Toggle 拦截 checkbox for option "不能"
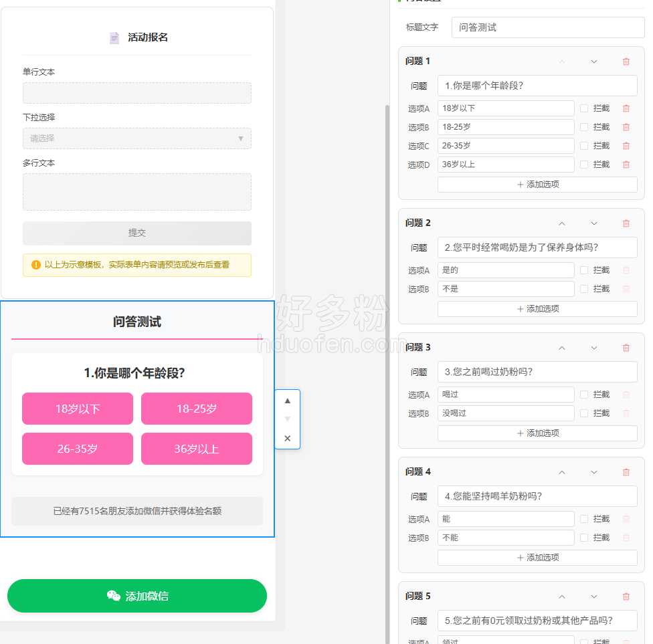This screenshot has width=653, height=644. click(x=584, y=538)
